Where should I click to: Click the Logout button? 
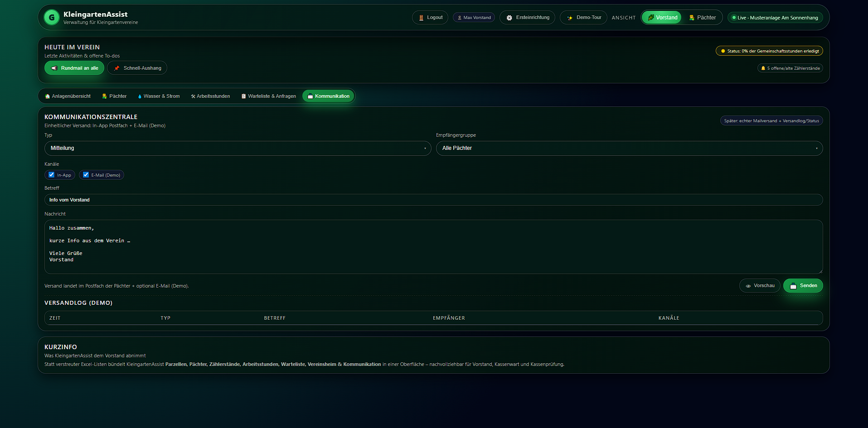point(430,17)
